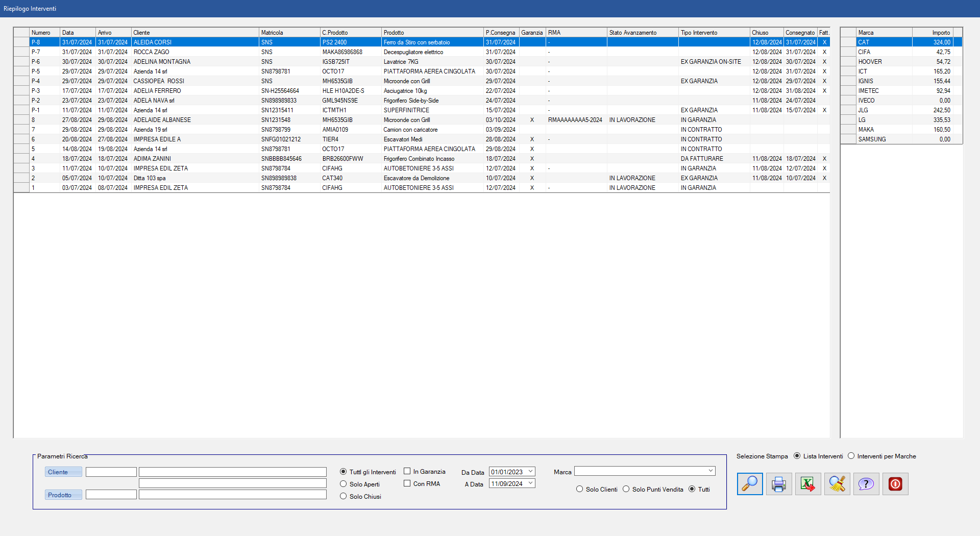Click the Importo column header
The image size is (980, 536).
932,33
